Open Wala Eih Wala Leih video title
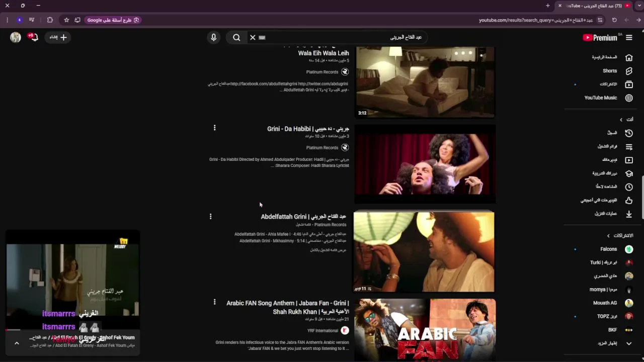 (x=324, y=53)
